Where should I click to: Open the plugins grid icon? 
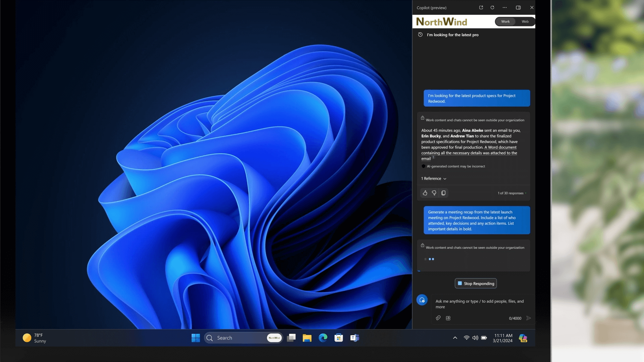point(448,318)
